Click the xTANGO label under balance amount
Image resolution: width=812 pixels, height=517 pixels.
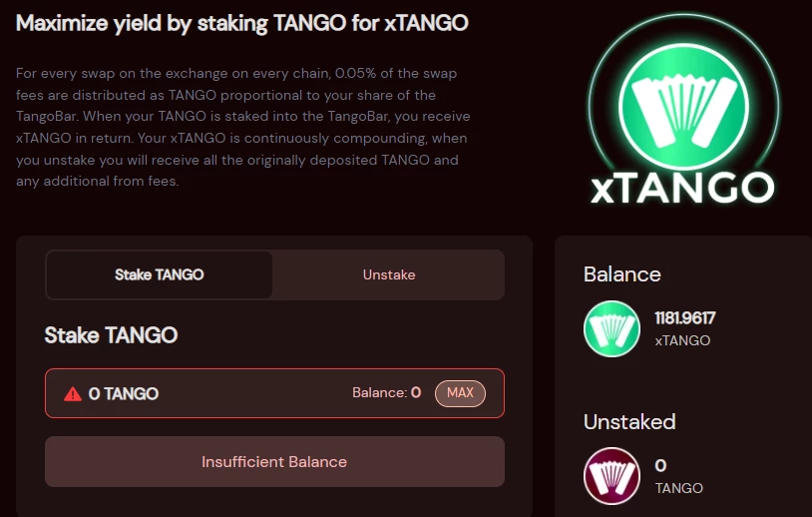682,340
